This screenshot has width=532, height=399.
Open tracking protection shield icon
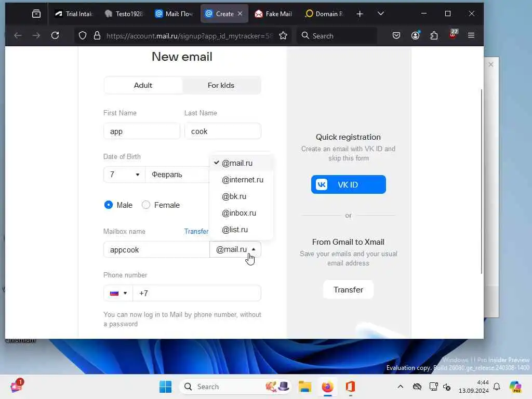click(x=83, y=36)
